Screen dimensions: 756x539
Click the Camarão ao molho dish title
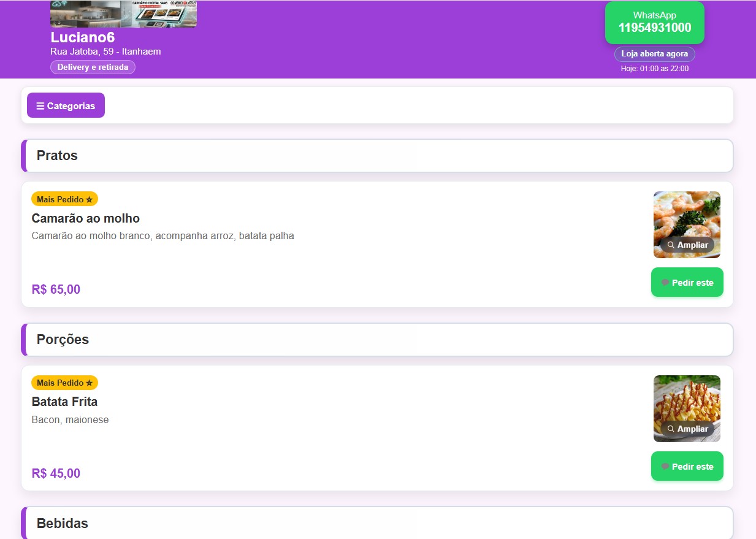85,218
